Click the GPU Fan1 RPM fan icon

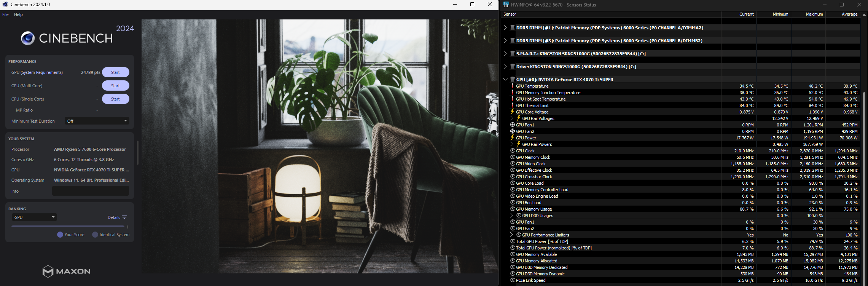(x=513, y=125)
